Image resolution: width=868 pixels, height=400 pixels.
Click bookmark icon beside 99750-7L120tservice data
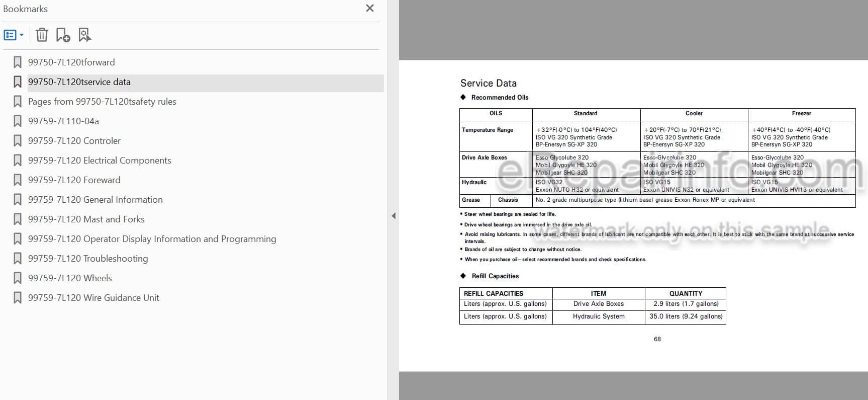pyautogui.click(x=18, y=82)
